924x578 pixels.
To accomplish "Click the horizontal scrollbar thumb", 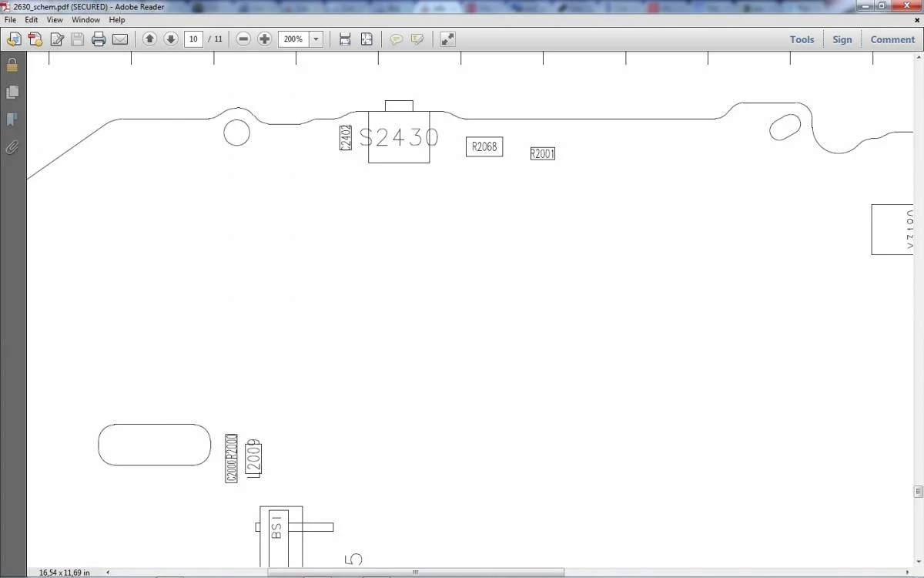I will 415,573.
